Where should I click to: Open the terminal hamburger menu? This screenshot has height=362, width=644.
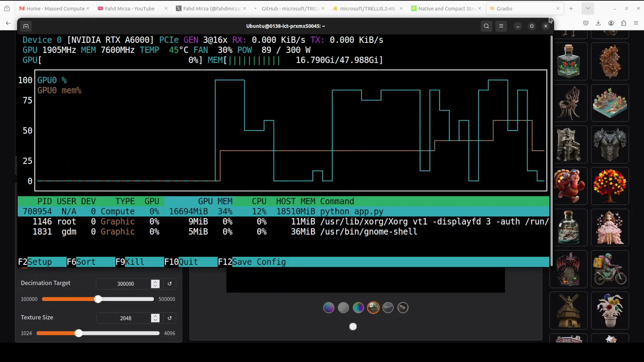tap(501, 26)
